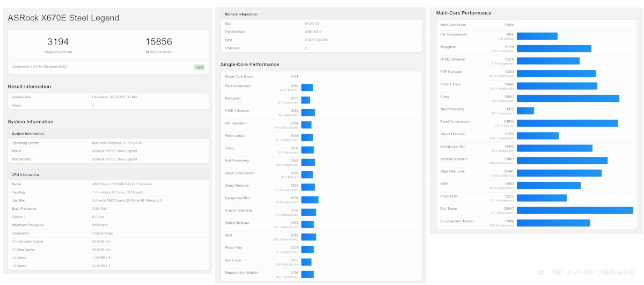This screenshot has width=644, height=285.
Task: Click the multi-core File Compression score 9866
Action: click(x=510, y=34)
